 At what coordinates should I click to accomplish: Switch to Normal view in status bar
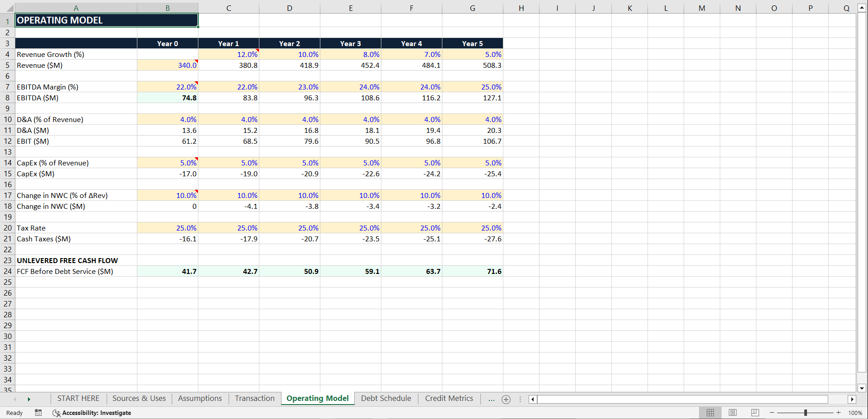(709, 413)
